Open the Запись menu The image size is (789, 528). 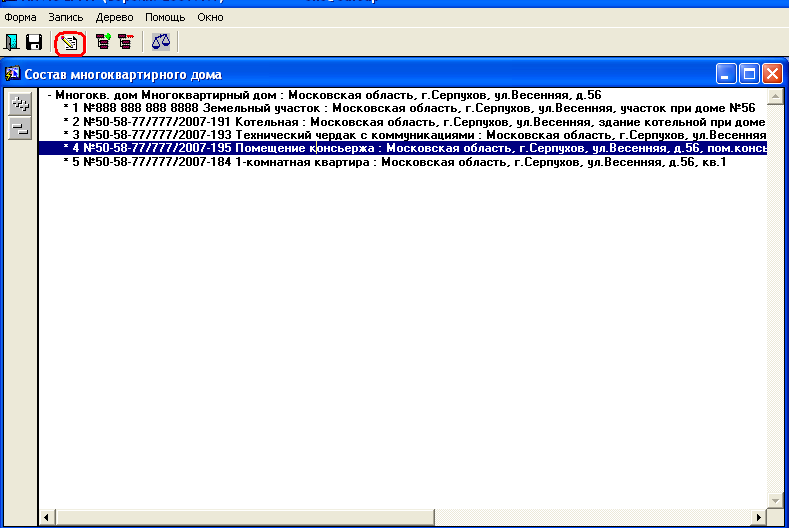65,17
